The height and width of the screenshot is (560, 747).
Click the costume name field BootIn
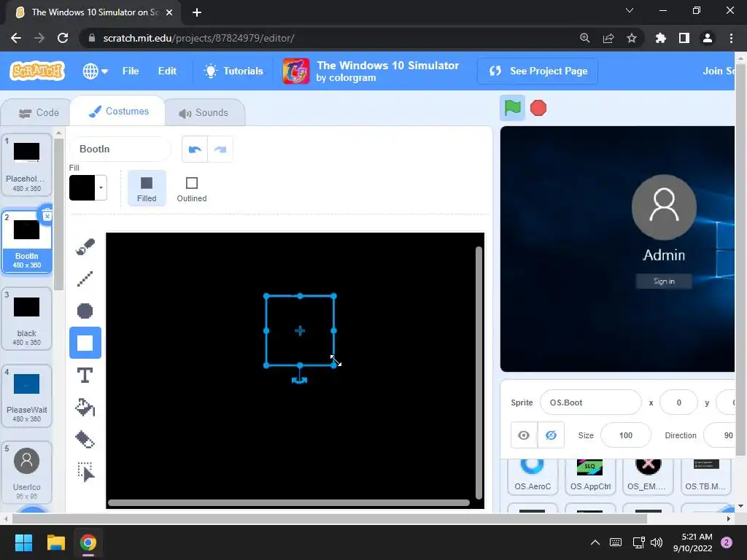tap(120, 149)
